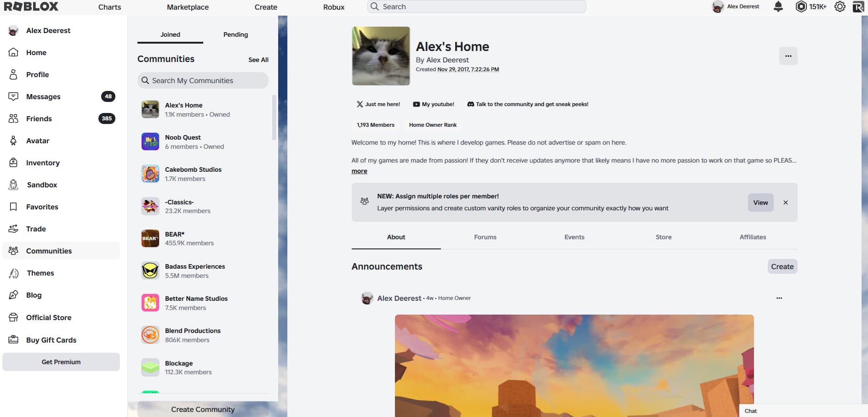Click the Get Premium button
The height and width of the screenshot is (417, 868).
coord(61,362)
